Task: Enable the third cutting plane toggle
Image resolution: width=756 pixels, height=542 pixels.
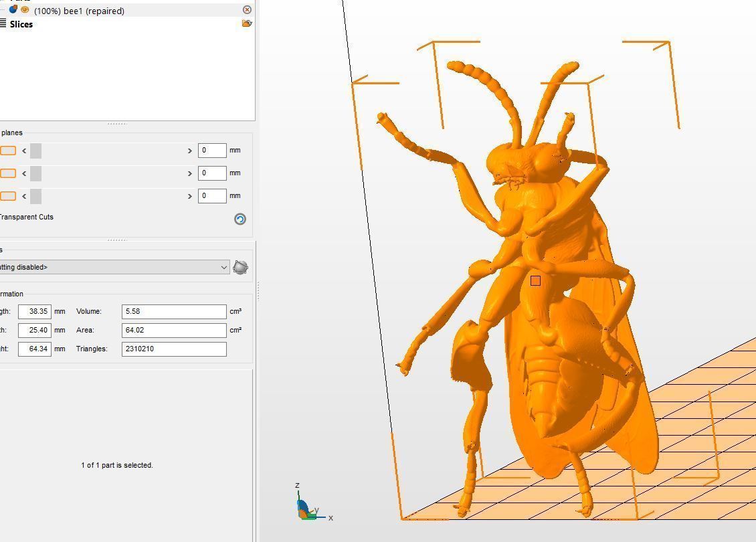Action: (7, 196)
